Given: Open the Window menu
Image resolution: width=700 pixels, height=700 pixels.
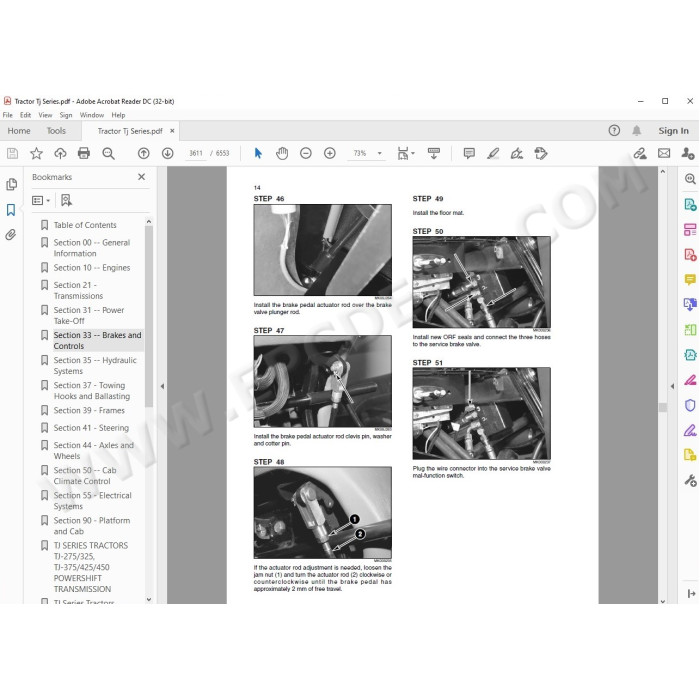Looking at the screenshot, I should 92,115.
